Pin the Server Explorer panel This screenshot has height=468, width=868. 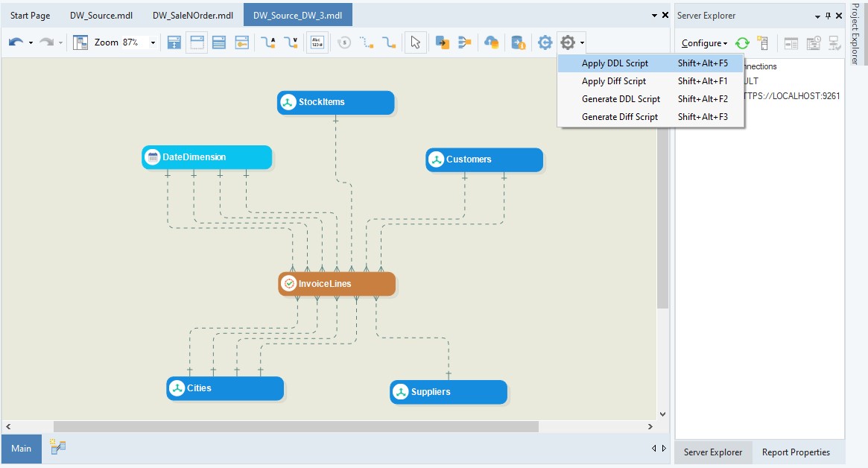(827, 16)
